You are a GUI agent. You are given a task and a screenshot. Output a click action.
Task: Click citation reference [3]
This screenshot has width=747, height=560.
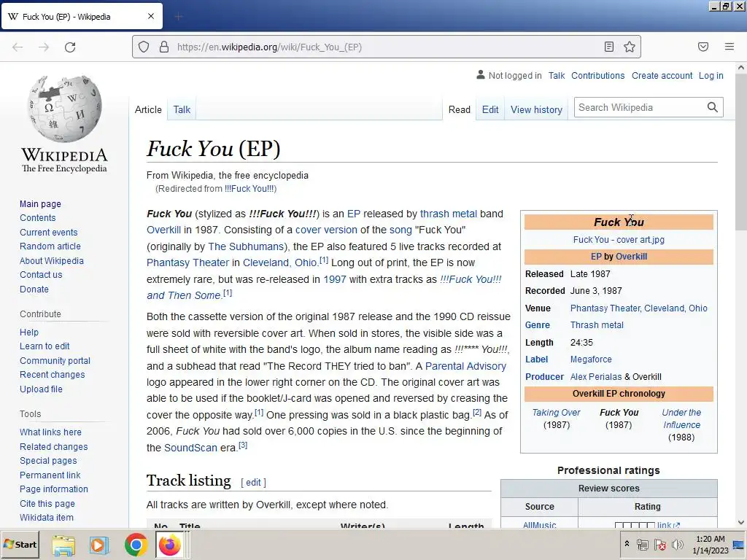242,446
